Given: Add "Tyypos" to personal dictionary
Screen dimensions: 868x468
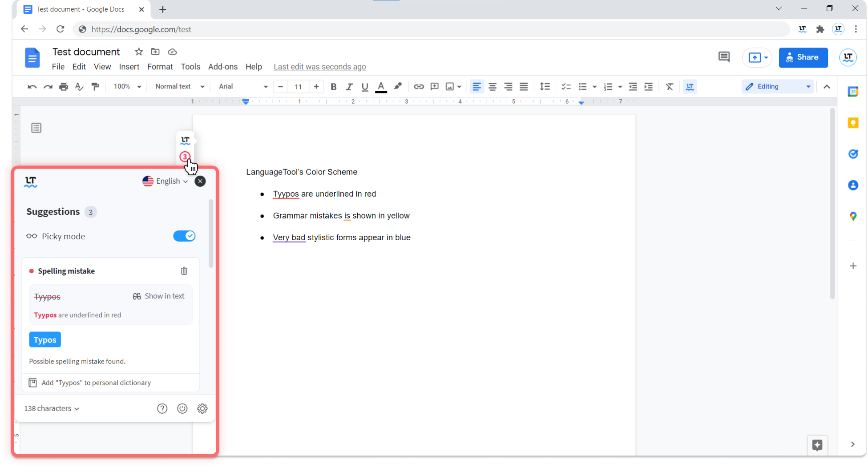Looking at the screenshot, I should (90, 383).
